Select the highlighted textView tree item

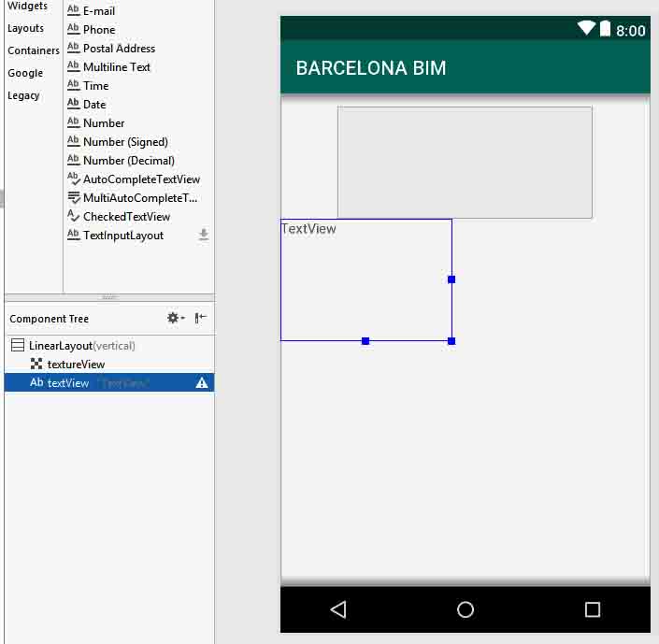click(68, 383)
